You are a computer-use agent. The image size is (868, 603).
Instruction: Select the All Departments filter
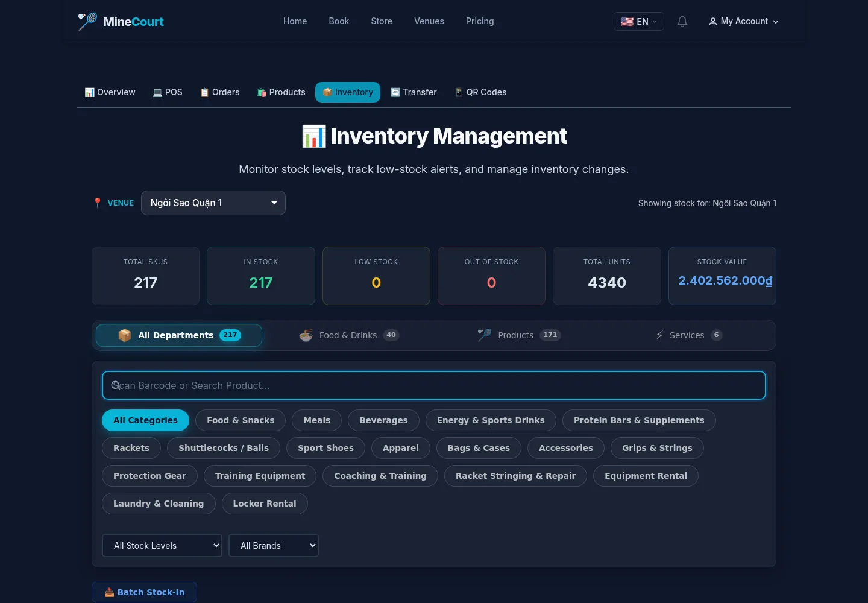click(x=179, y=335)
